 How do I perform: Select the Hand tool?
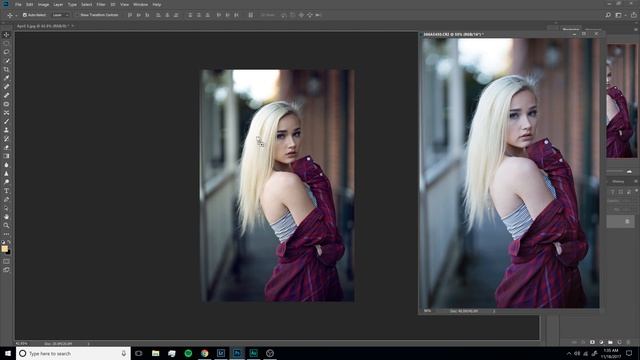coord(6,217)
